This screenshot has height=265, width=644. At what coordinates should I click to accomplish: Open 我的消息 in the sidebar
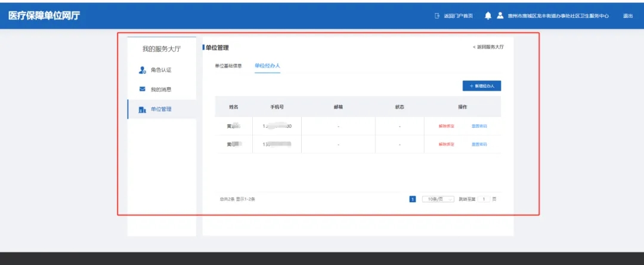[x=160, y=90]
